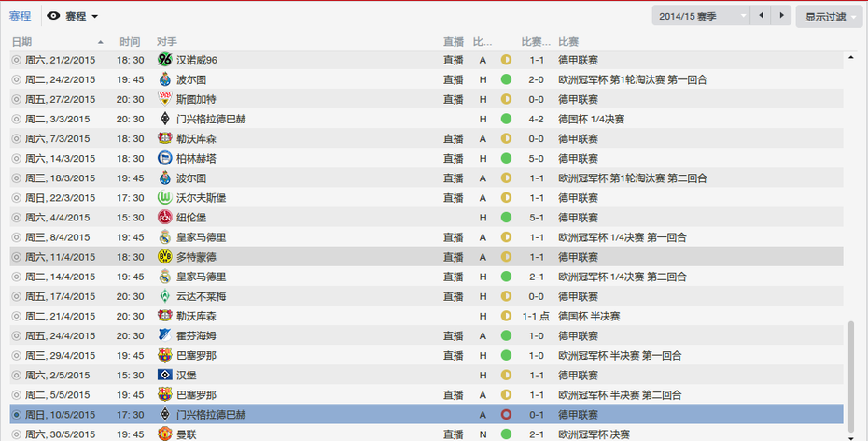
Task: Select radio marker for 周六, 4/4/2015 row
Action: pyautogui.click(x=16, y=218)
